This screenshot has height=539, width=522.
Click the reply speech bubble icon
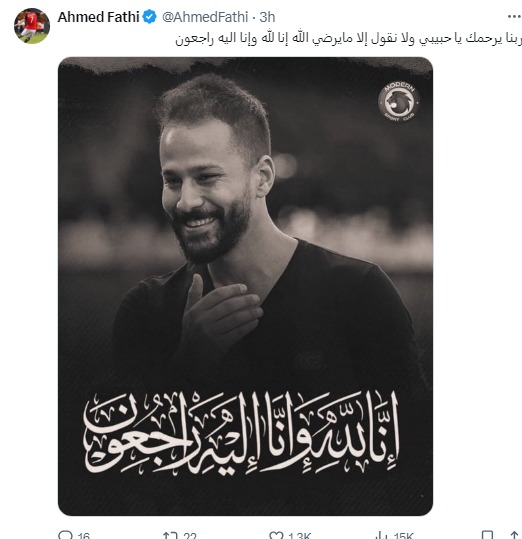click(65, 535)
